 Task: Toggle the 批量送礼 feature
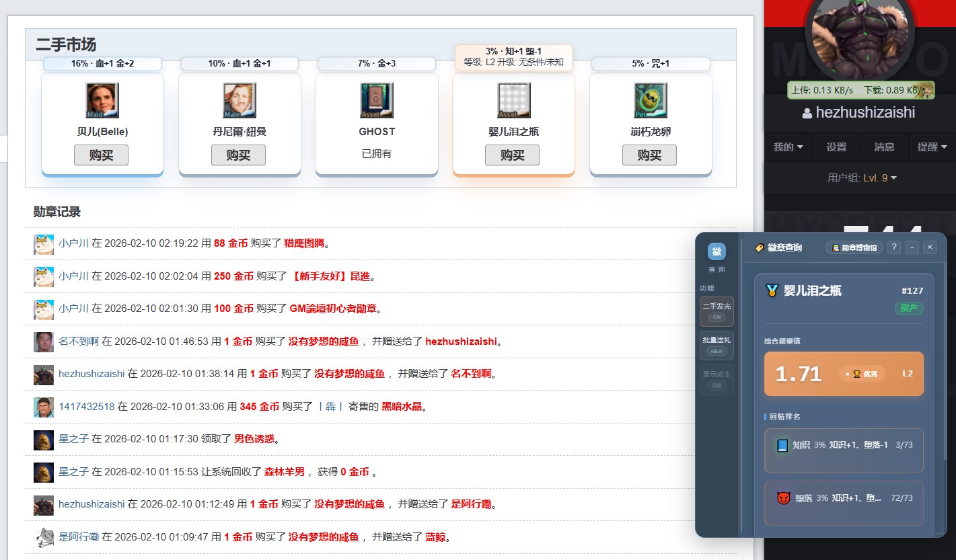click(716, 346)
